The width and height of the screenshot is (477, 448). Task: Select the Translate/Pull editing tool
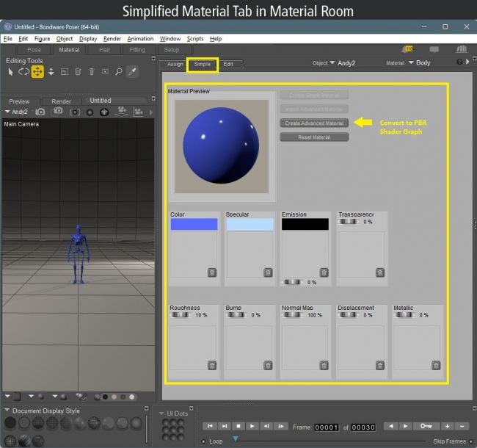click(x=37, y=72)
